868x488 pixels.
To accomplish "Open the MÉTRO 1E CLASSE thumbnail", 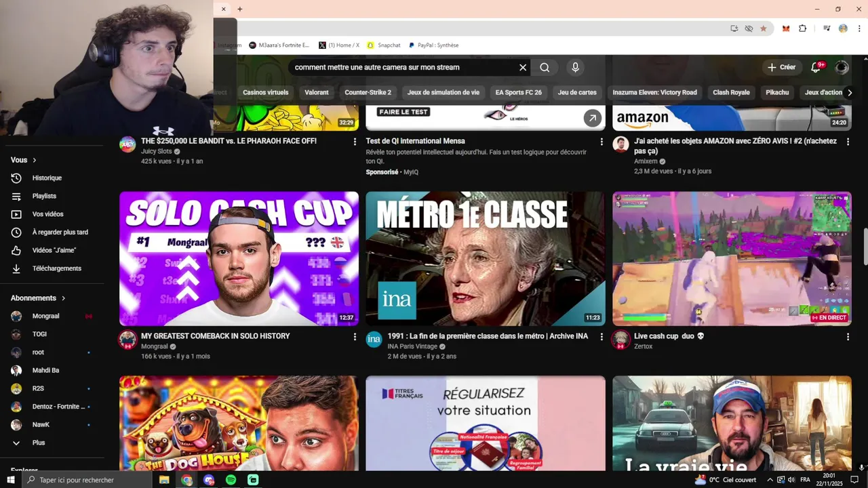I will pos(486,258).
